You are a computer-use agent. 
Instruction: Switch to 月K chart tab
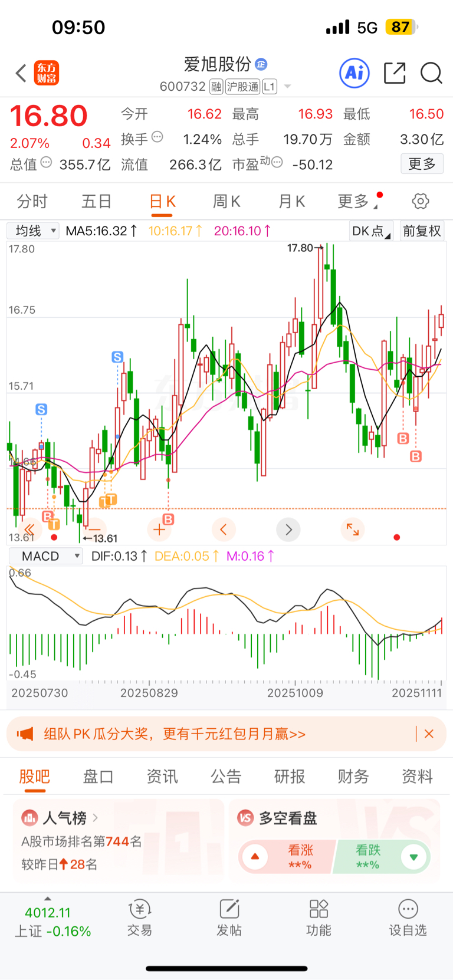tap(291, 202)
